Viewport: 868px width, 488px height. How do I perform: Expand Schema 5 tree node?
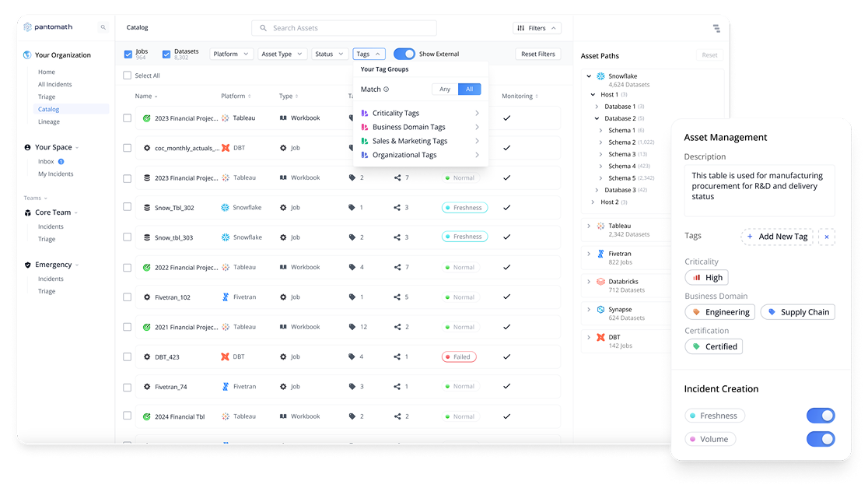click(x=600, y=178)
